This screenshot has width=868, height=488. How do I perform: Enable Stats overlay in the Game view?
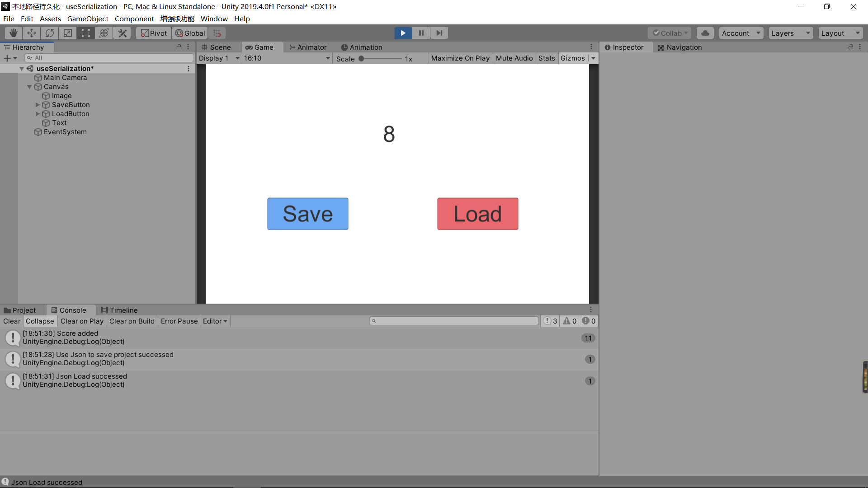click(547, 58)
